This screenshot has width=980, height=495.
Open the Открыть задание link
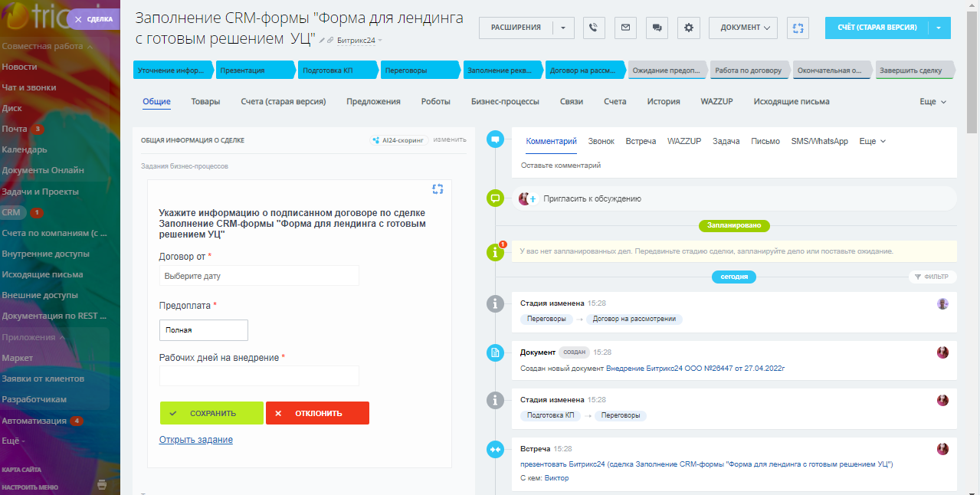[195, 440]
